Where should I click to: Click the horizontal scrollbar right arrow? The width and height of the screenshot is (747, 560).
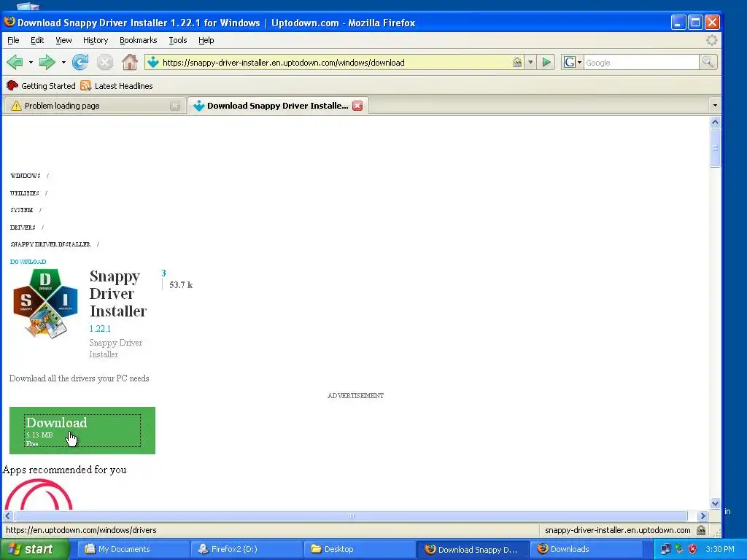703,516
